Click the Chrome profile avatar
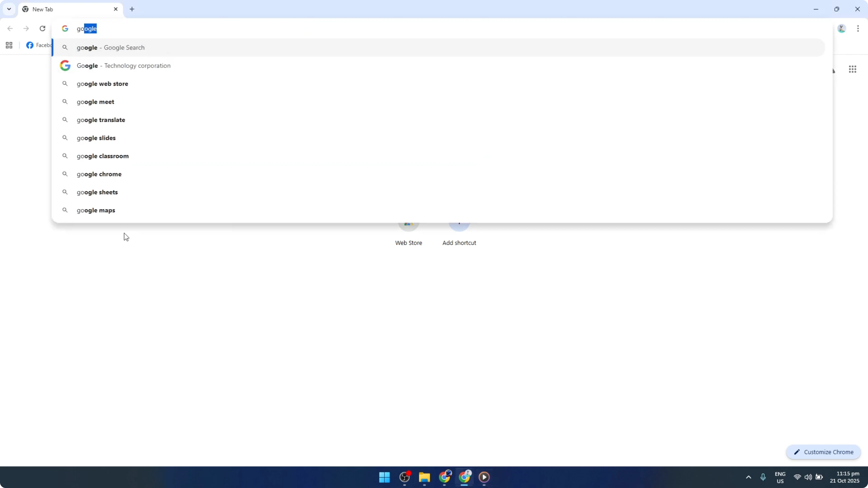Viewport: 868px width, 488px height. (x=841, y=29)
